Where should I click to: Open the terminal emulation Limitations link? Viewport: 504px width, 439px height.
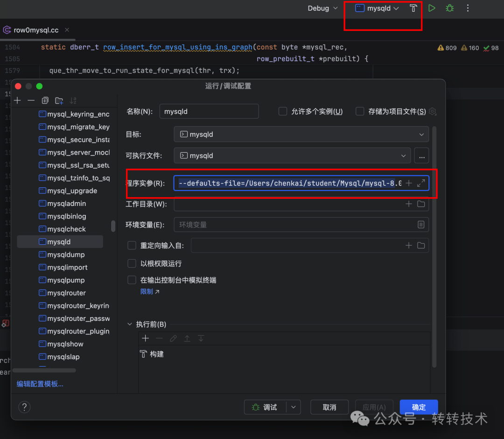[150, 291]
